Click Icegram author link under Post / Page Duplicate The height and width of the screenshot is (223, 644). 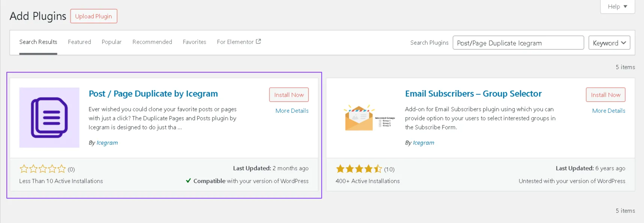107,143
